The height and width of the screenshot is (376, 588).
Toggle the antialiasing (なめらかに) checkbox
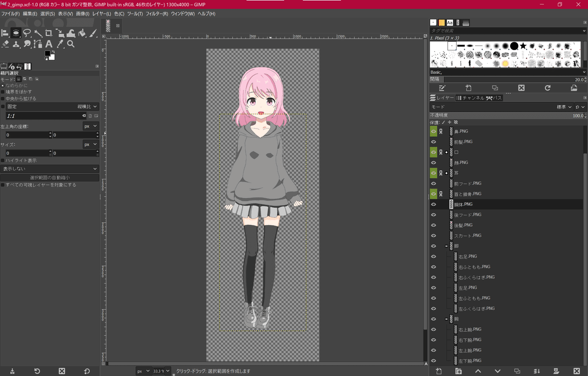tap(2, 85)
